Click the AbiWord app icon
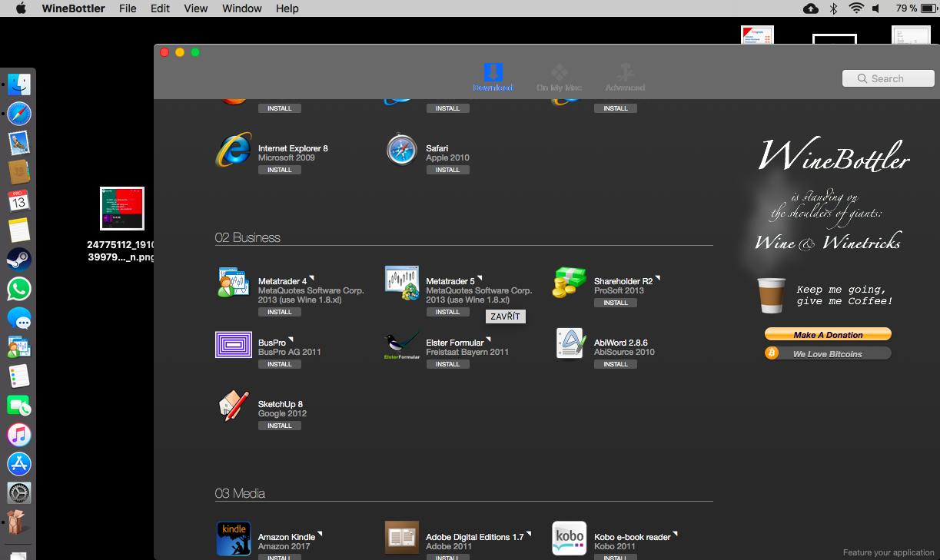Screen dimensions: 940x560 click(x=570, y=343)
